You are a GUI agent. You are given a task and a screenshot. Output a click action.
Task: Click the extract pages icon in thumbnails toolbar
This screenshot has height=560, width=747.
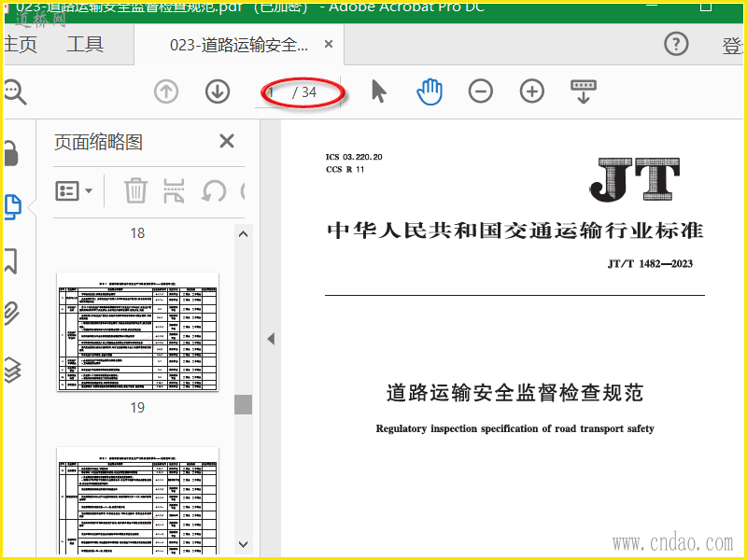(174, 191)
